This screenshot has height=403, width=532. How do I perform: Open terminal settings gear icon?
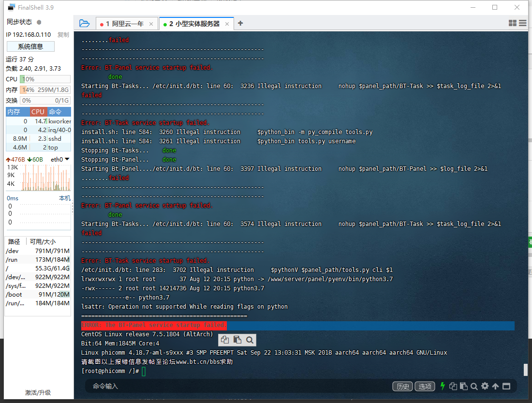point(485,386)
